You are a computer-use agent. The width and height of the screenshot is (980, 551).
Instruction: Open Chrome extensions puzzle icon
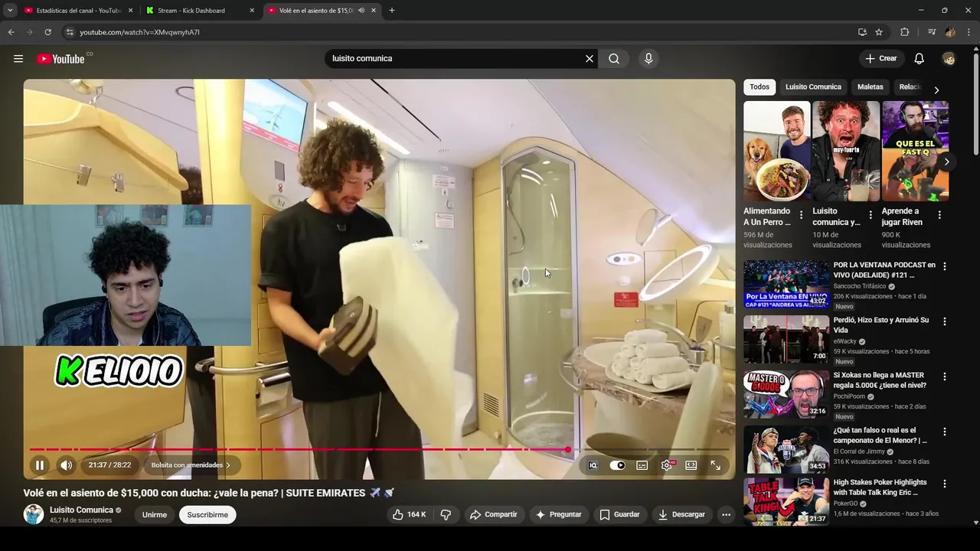(904, 32)
